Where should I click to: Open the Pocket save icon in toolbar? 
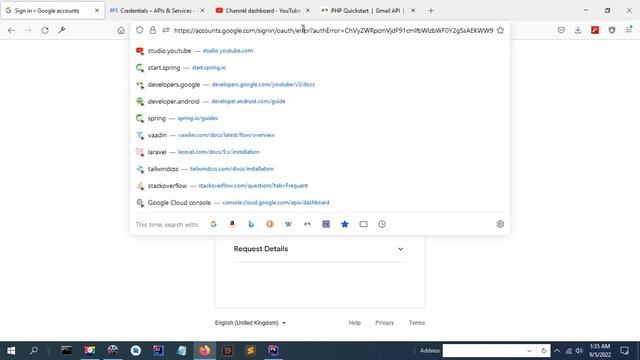561,30
